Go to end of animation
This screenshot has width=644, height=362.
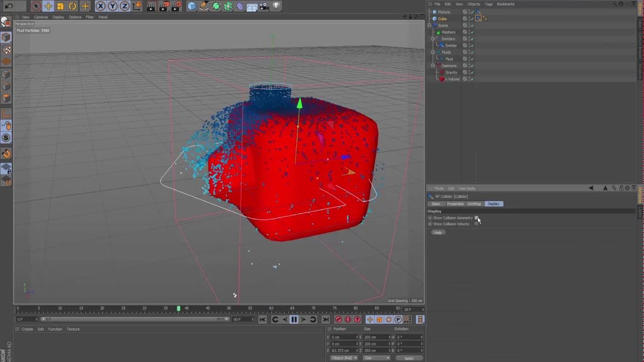click(x=326, y=319)
